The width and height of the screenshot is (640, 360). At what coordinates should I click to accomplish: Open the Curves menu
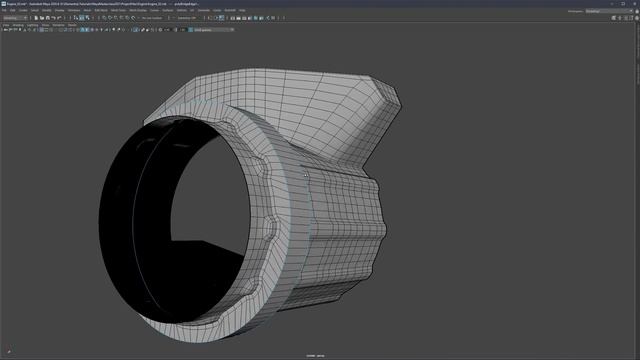154,10
